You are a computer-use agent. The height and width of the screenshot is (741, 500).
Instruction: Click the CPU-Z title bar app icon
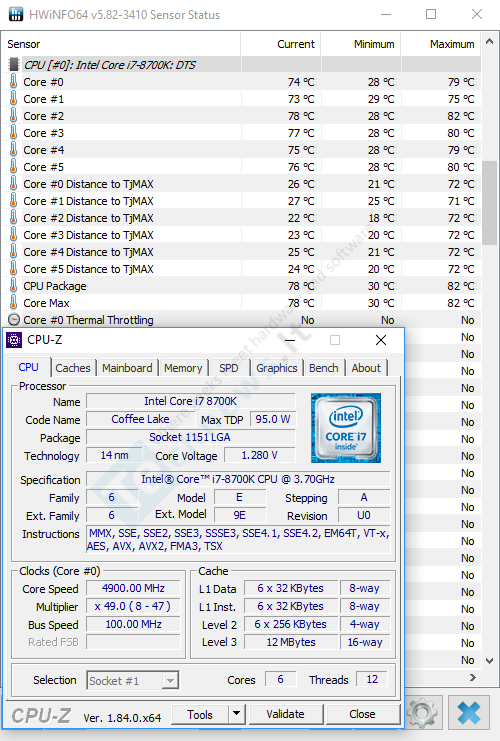pyautogui.click(x=14, y=340)
